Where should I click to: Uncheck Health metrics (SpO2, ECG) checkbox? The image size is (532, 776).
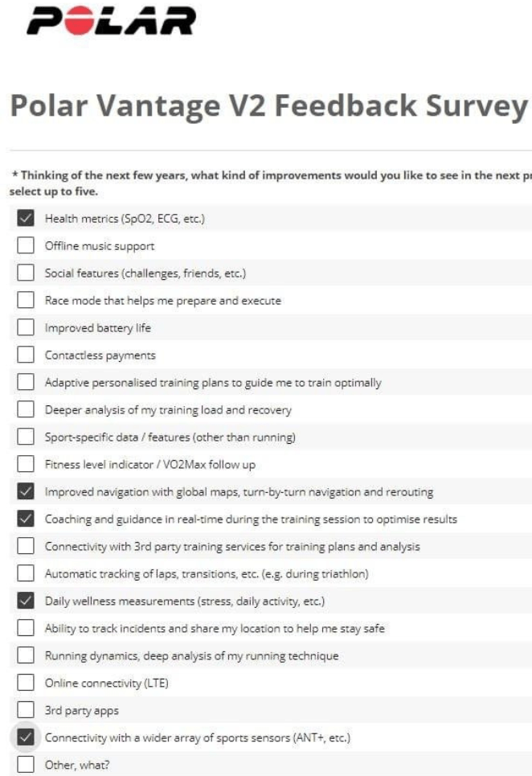click(26, 219)
